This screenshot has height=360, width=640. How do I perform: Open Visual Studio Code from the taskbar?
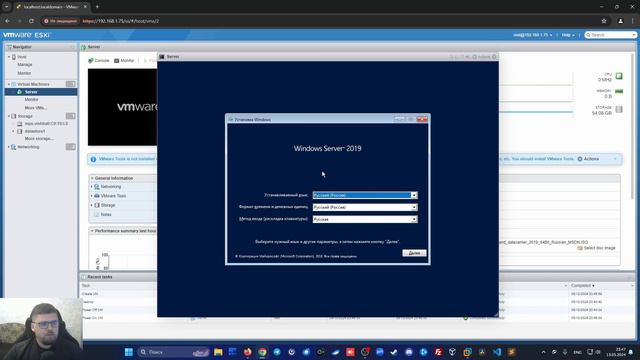pyautogui.click(x=497, y=352)
